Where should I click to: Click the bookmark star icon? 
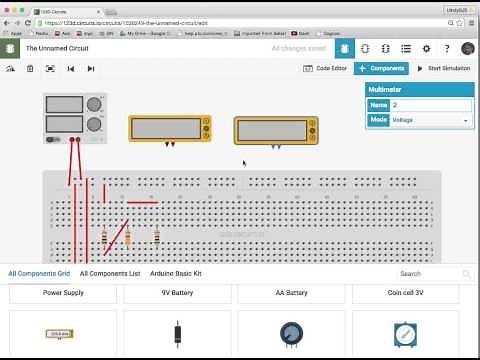460,23
